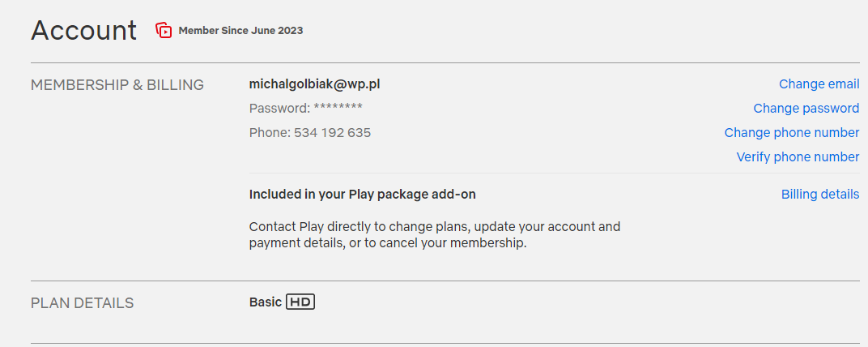
Task: Click the Account page heading
Action: tap(83, 30)
